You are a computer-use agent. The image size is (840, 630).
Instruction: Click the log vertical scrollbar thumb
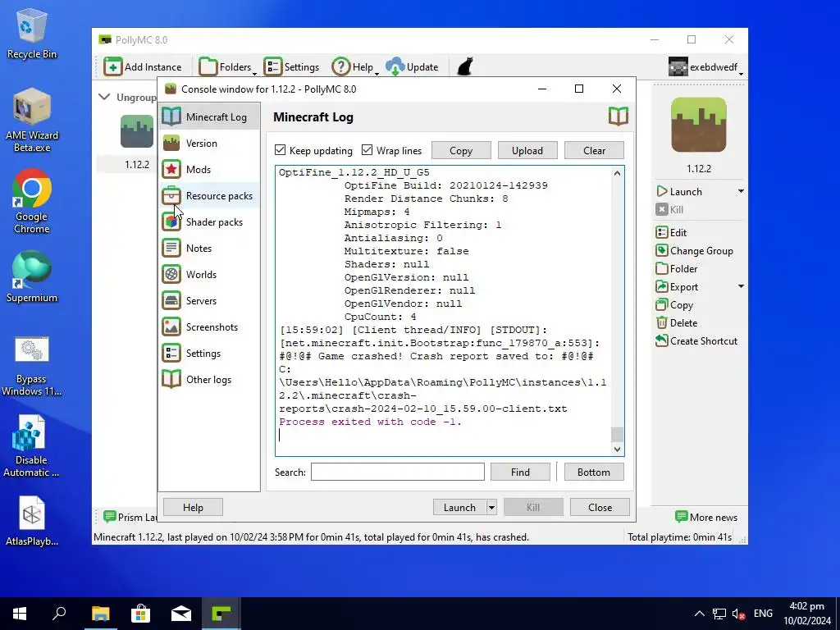click(x=617, y=435)
